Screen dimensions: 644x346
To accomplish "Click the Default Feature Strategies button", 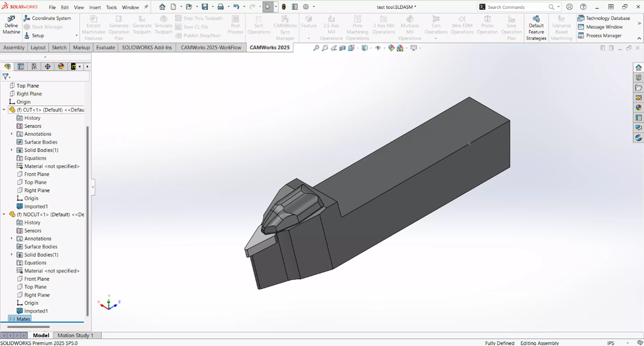I will pos(536,28).
